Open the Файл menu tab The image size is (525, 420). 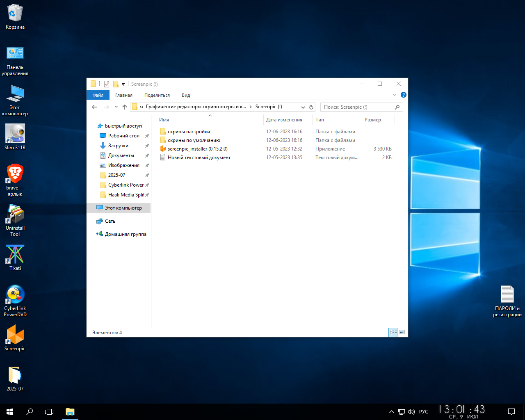[x=98, y=95]
